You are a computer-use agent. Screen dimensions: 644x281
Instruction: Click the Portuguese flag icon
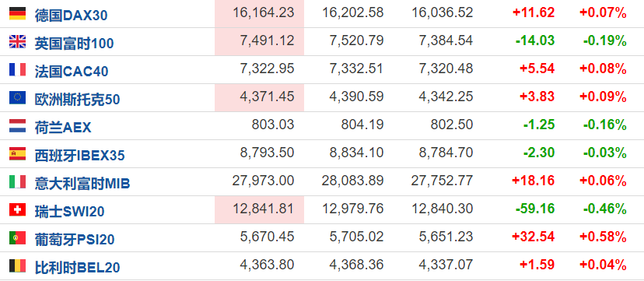tap(17, 237)
